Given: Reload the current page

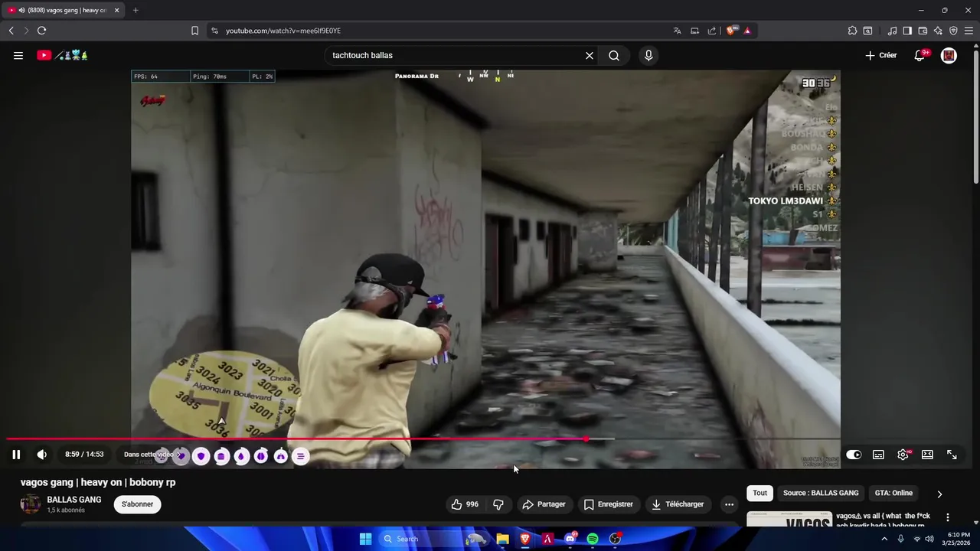Looking at the screenshot, I should pyautogui.click(x=41, y=31).
